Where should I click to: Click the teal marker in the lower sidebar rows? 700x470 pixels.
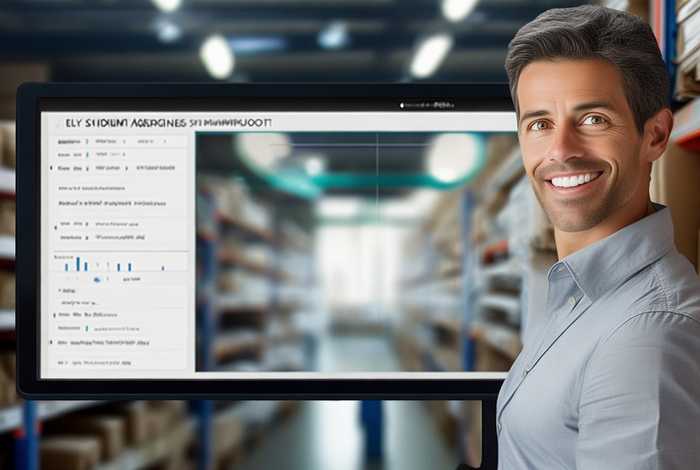[x=87, y=328]
